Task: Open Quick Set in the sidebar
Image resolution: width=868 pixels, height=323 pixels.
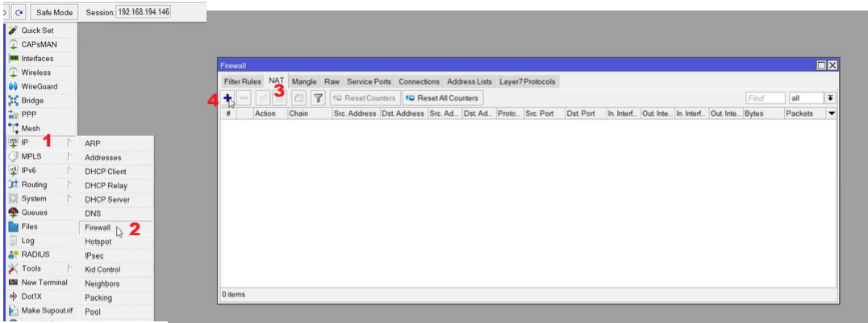Action: pyautogui.click(x=37, y=30)
